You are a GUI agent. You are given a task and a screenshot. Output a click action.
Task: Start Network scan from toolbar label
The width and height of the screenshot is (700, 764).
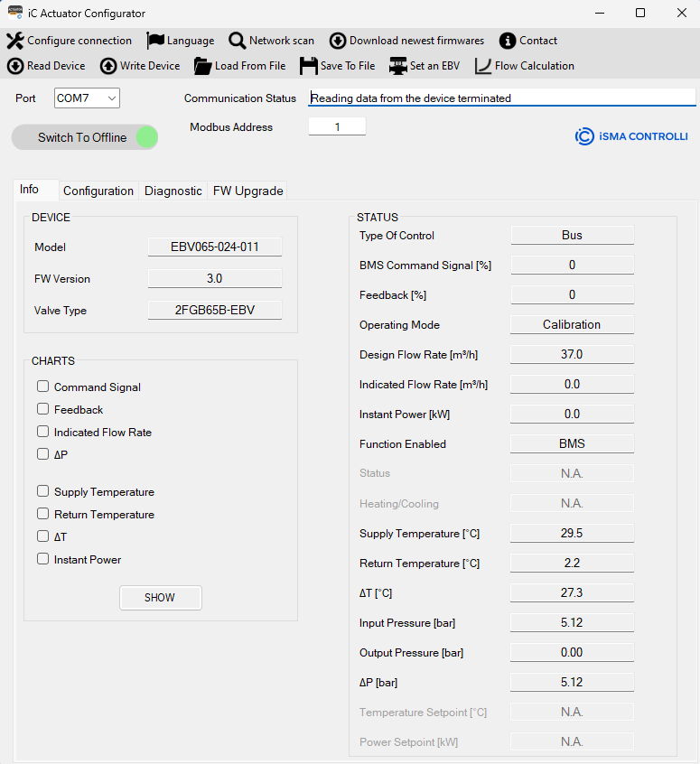(x=282, y=41)
